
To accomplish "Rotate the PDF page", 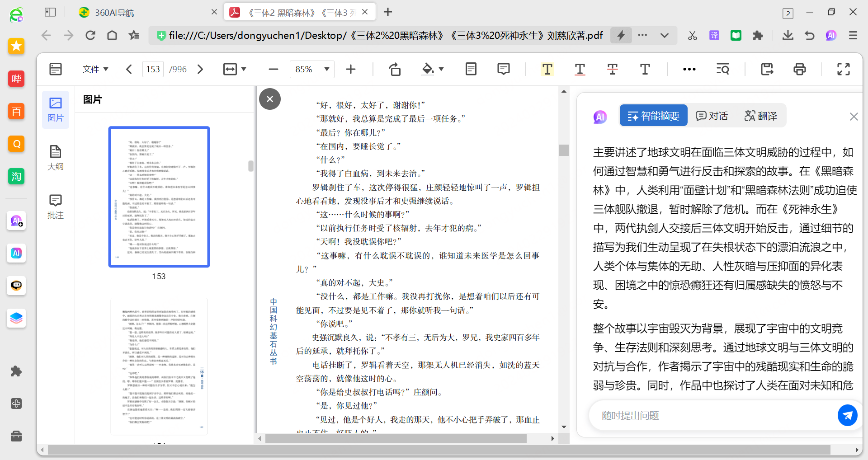I will (x=395, y=69).
